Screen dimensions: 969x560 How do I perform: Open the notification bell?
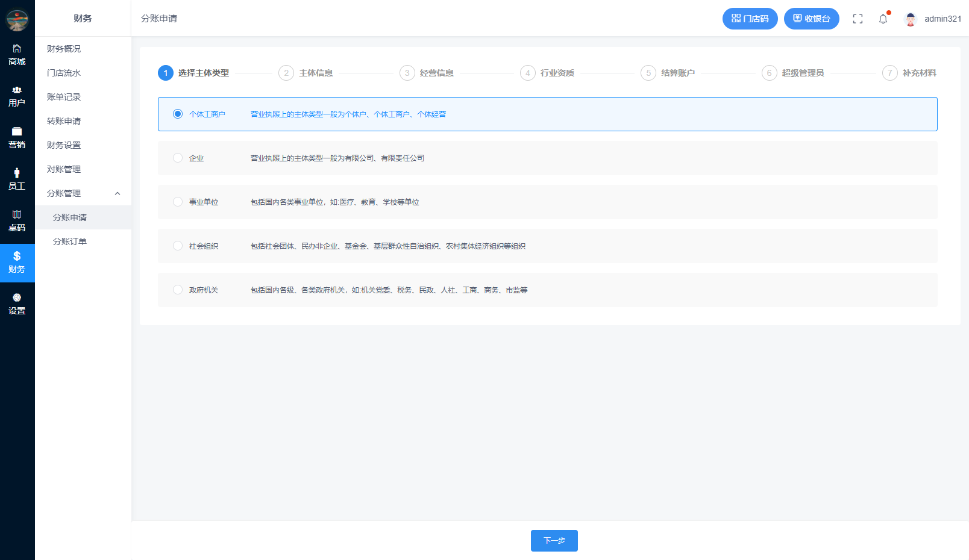[883, 19]
